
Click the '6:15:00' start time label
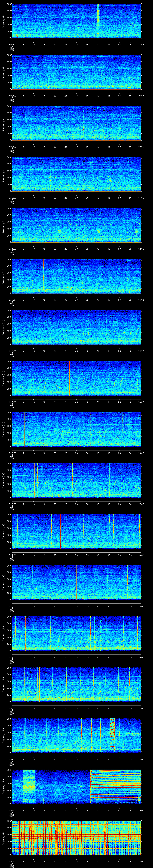tap(12, 453)
